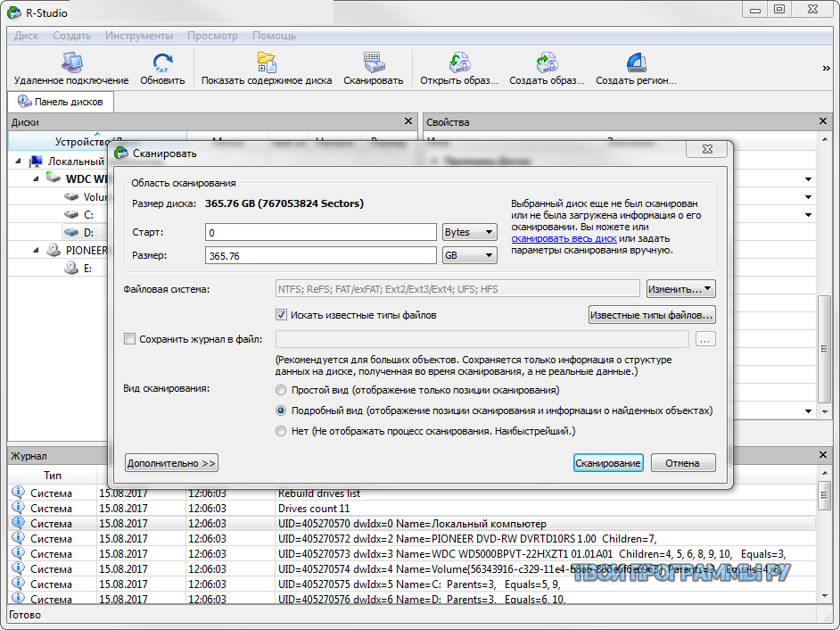Image resolution: width=840 pixels, height=630 pixels.
Task: Click the Локальный computer icon
Action: pyautogui.click(x=36, y=161)
